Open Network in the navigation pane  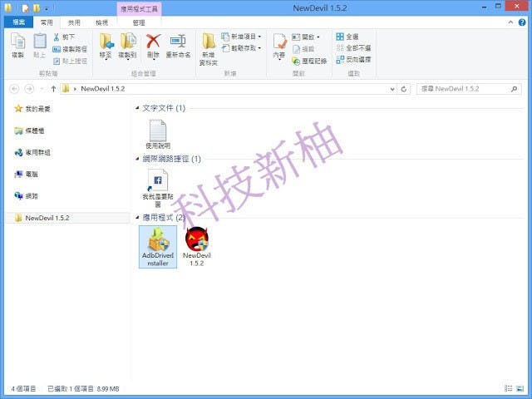[26, 196]
